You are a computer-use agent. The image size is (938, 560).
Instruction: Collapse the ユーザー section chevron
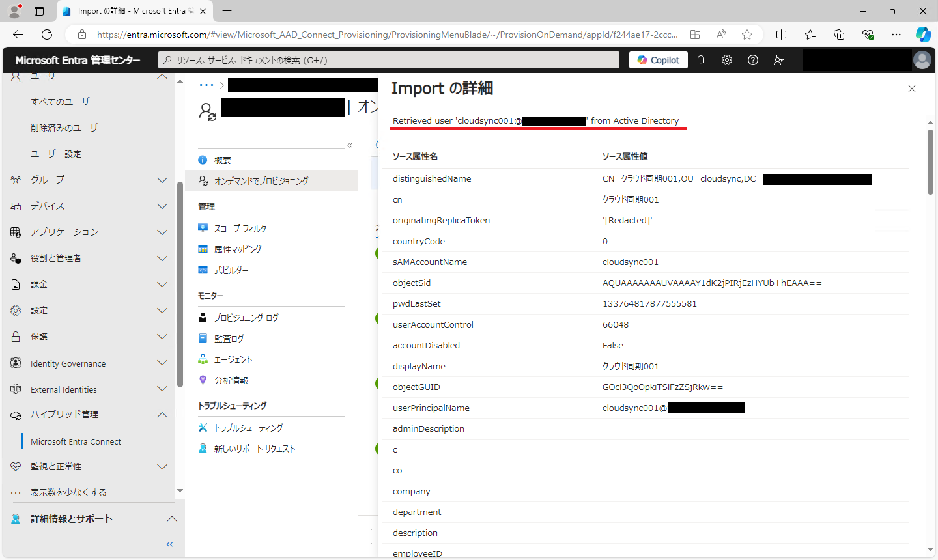(162, 76)
